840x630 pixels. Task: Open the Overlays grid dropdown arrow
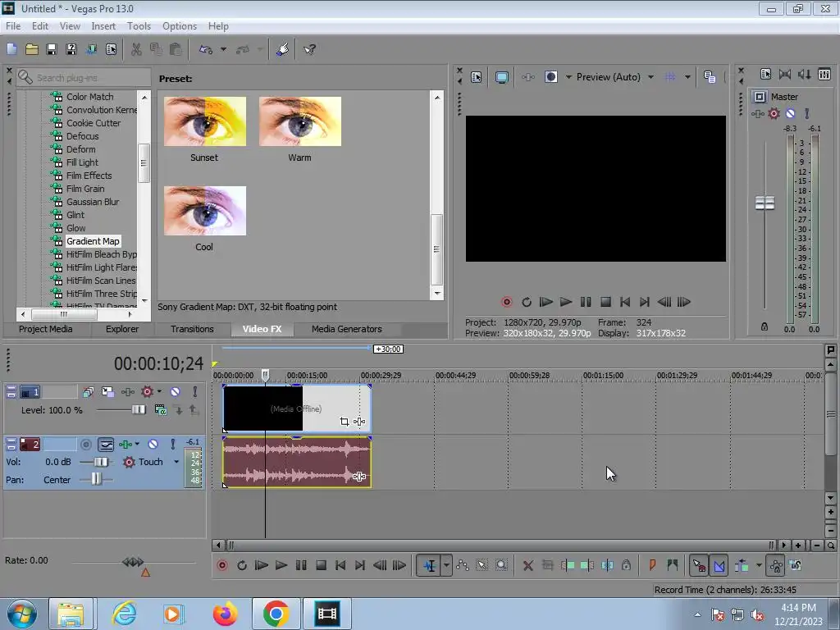pos(688,77)
